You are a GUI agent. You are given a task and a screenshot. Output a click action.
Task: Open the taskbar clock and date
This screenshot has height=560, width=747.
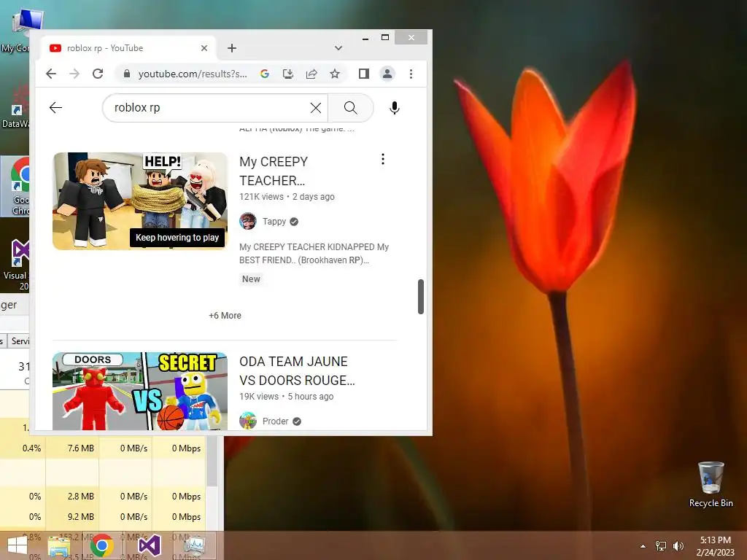point(715,546)
